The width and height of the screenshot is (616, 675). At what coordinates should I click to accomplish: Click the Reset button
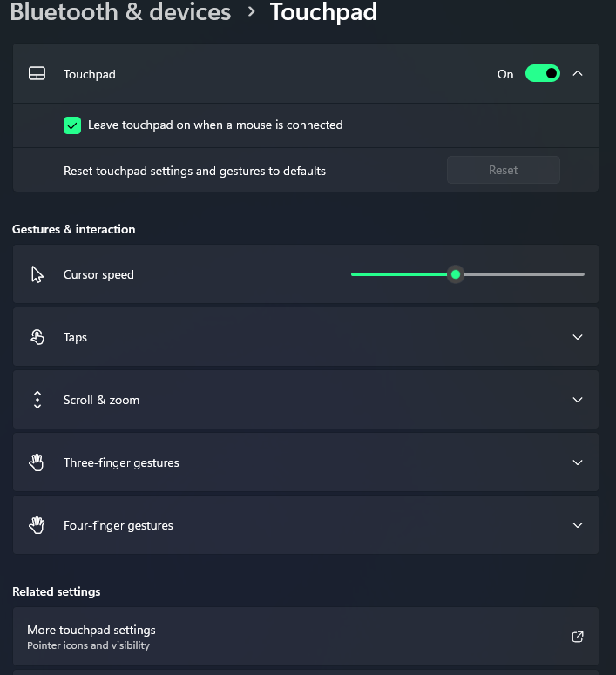tap(503, 170)
